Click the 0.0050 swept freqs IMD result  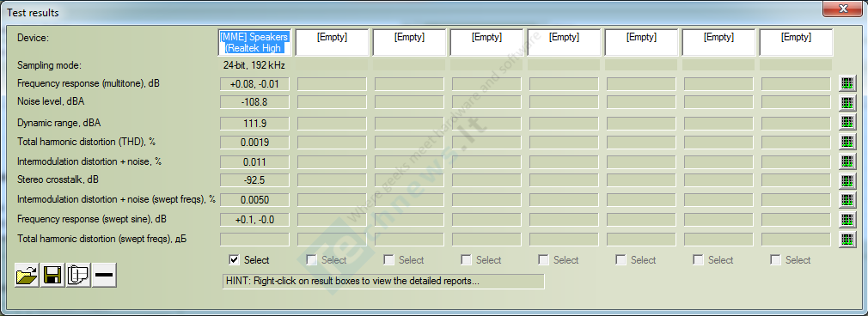click(254, 200)
